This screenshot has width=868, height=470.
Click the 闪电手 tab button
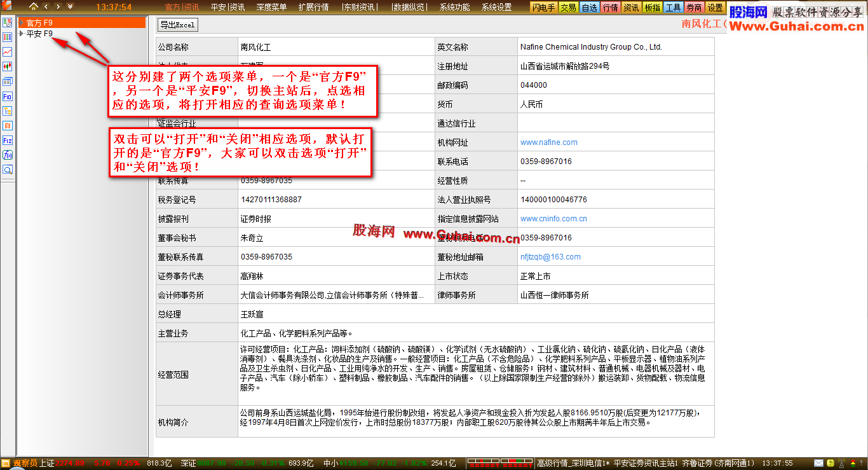point(544,8)
